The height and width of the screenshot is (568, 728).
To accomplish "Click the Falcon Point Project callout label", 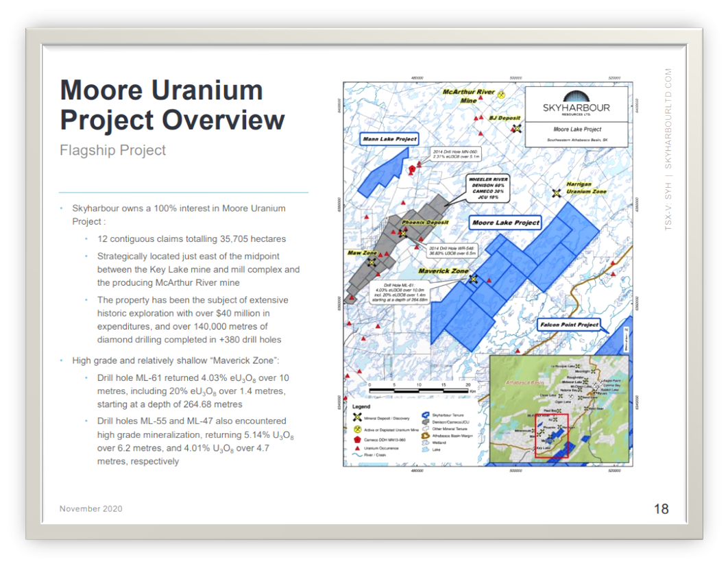I will (x=569, y=324).
